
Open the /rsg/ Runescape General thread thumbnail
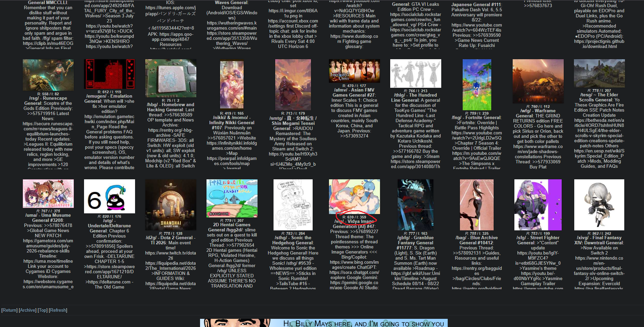pyautogui.click(x=48, y=75)
